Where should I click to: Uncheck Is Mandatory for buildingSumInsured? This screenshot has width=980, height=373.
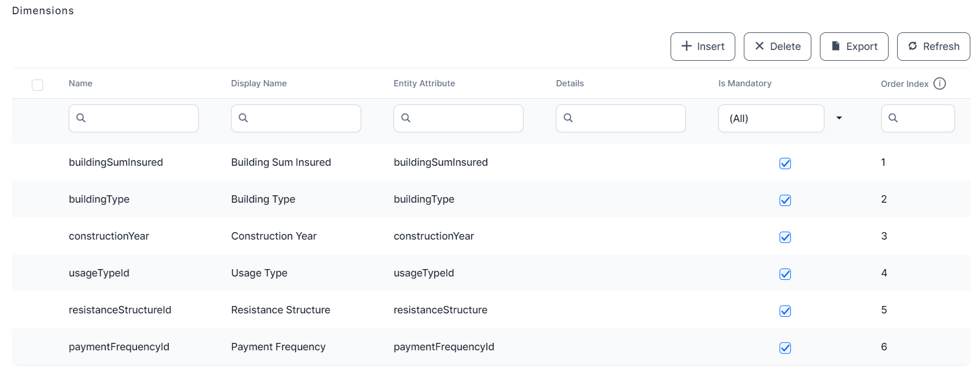pos(785,164)
